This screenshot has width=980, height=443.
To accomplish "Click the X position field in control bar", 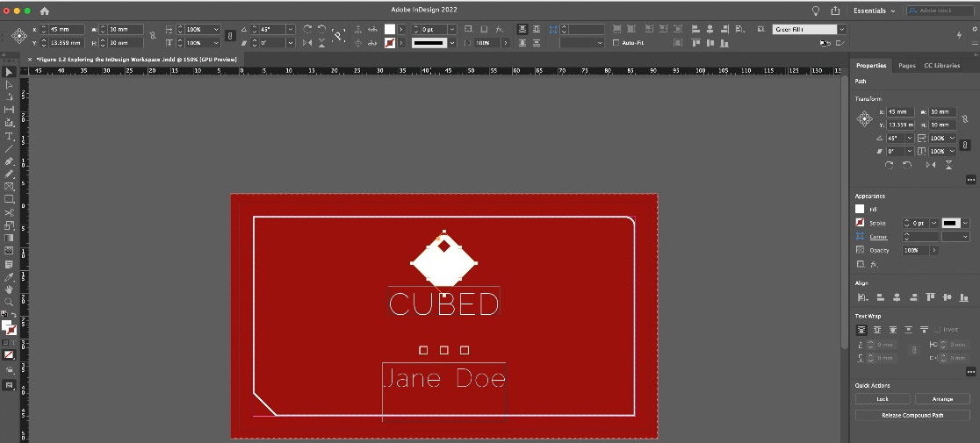I will [66, 29].
